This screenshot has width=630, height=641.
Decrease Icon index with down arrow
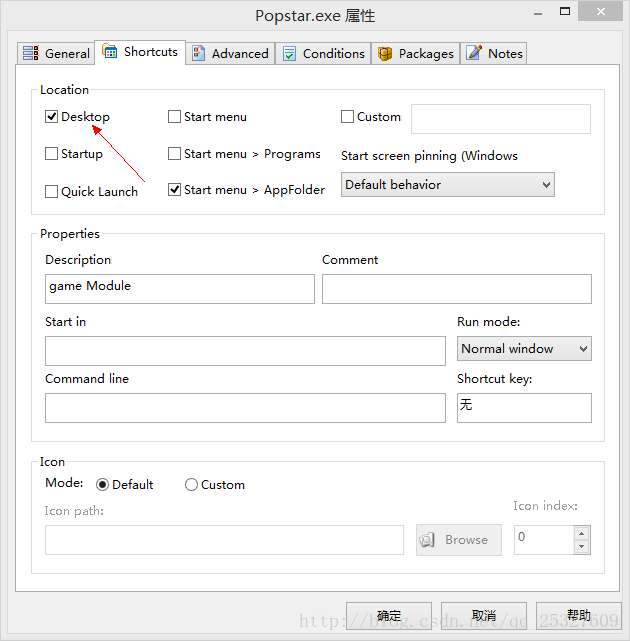point(581,546)
